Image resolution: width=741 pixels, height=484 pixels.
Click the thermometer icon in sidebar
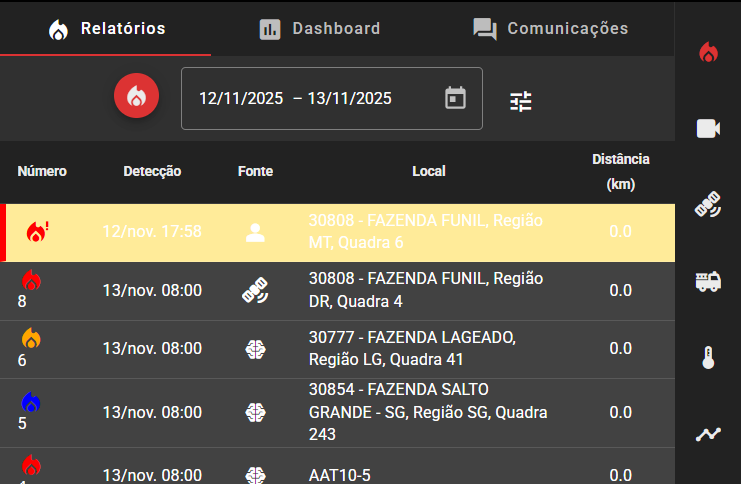[708, 358]
